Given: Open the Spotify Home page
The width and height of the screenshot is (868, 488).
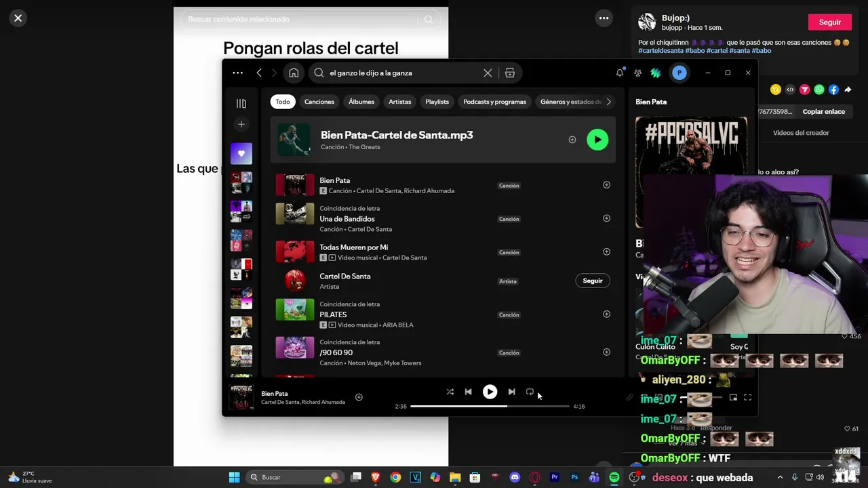Looking at the screenshot, I should coord(294,73).
